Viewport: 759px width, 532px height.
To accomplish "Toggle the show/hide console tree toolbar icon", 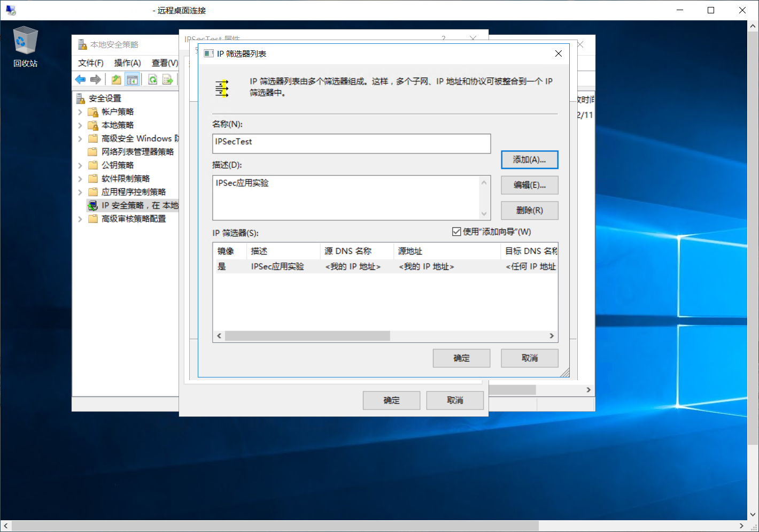I will pyautogui.click(x=132, y=80).
